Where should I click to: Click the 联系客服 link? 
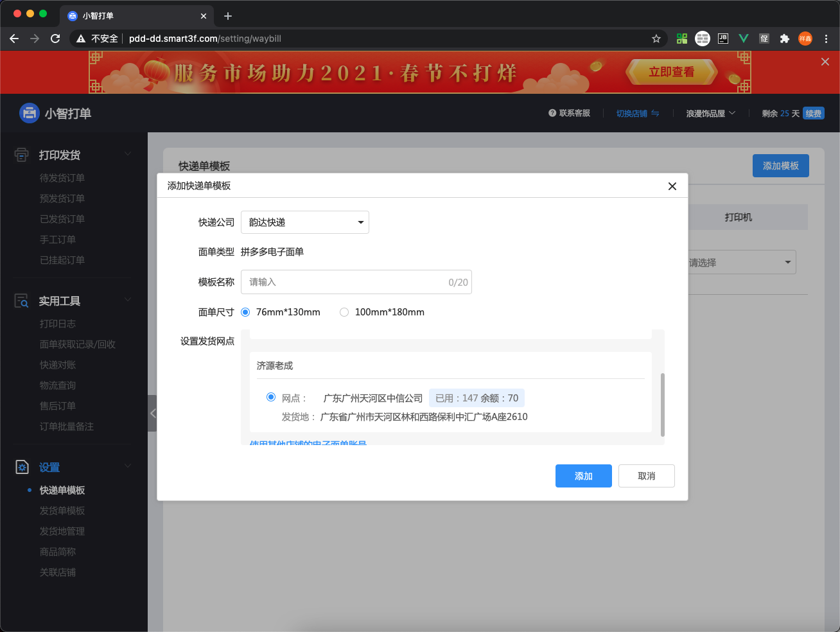pyautogui.click(x=575, y=113)
